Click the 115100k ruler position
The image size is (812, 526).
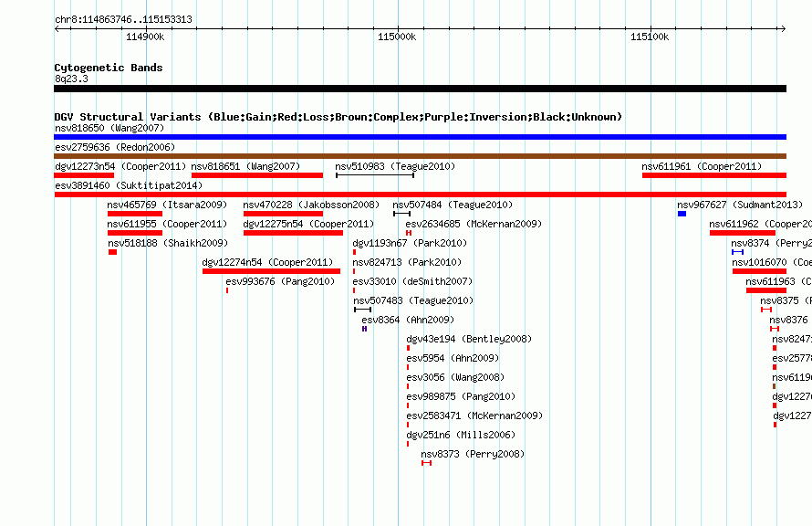(x=650, y=37)
